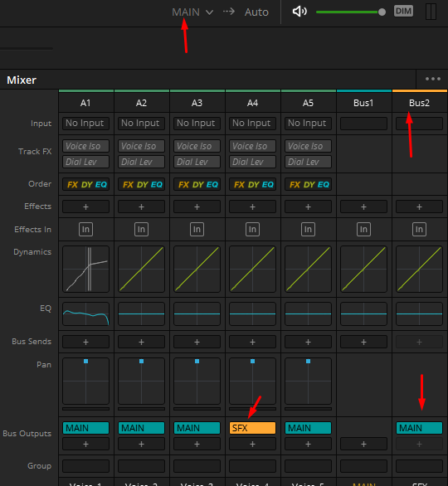
Task: Open the A1 EQ curve editor
Action: coord(86,314)
